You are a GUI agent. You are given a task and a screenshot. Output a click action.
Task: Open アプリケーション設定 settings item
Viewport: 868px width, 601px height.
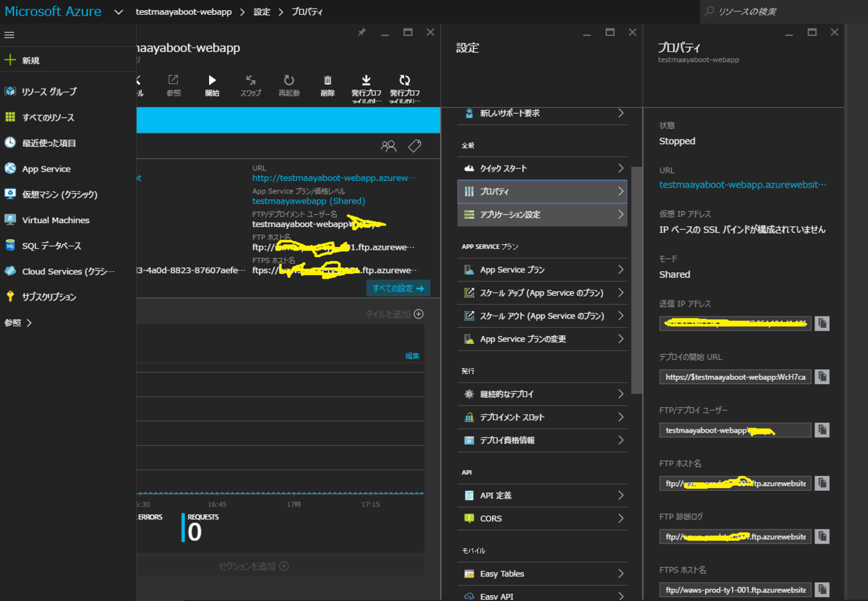[542, 215]
